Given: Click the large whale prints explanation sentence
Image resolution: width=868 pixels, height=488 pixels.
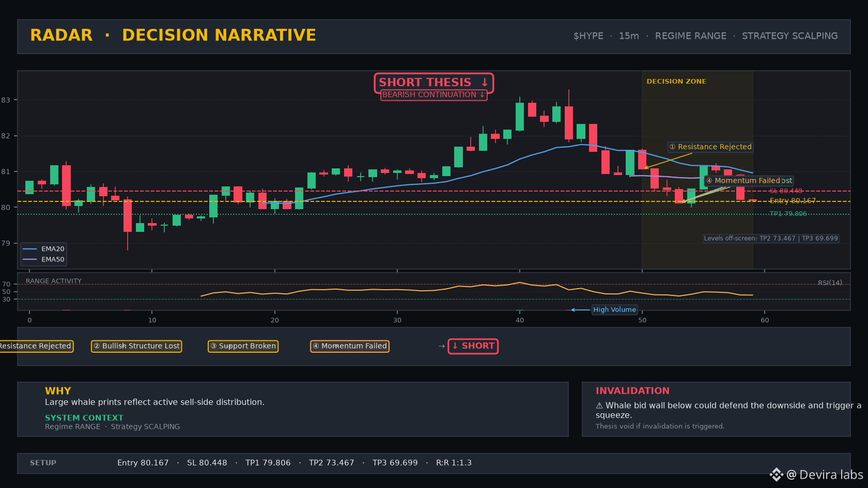Looking at the screenshot, I should tap(154, 402).
